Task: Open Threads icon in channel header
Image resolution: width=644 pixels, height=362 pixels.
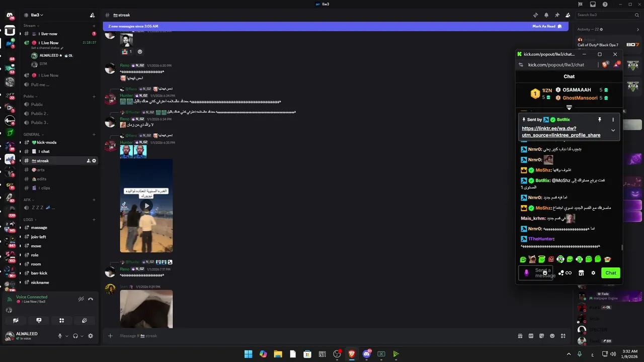Action: pos(535,15)
